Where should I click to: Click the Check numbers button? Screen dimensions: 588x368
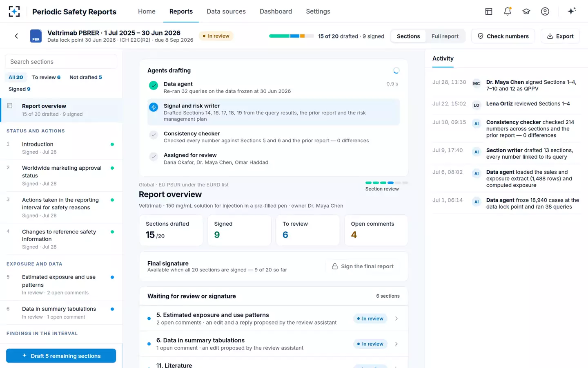point(503,36)
